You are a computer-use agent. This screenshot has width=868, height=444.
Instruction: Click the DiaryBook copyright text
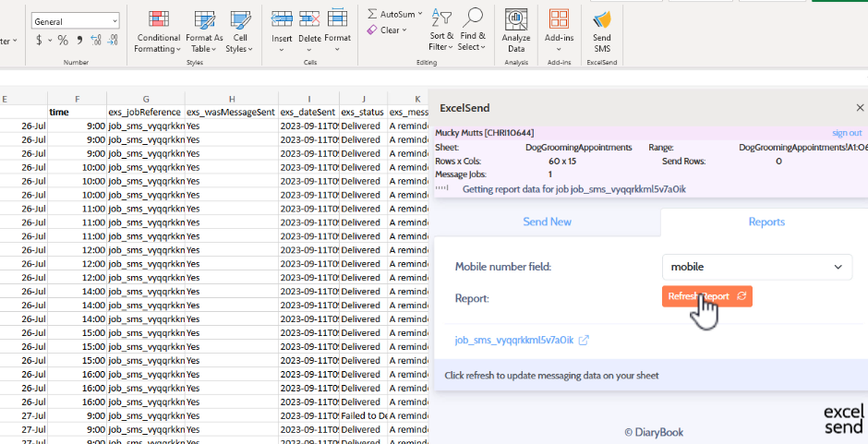coord(654,432)
